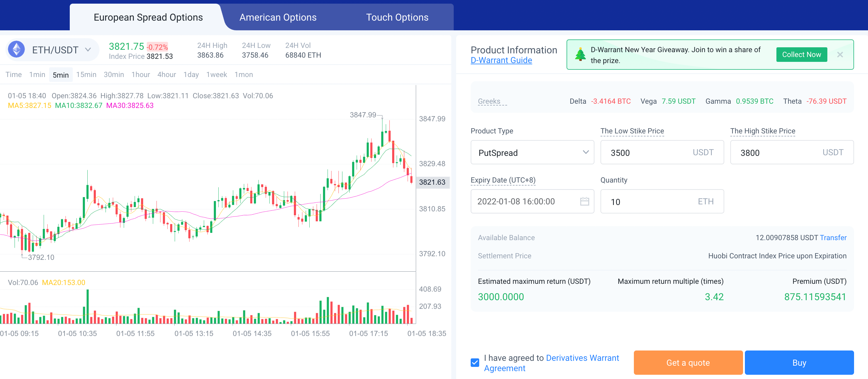Image resolution: width=868 pixels, height=379 pixels.
Task: Click the blue Buy button
Action: tap(799, 363)
